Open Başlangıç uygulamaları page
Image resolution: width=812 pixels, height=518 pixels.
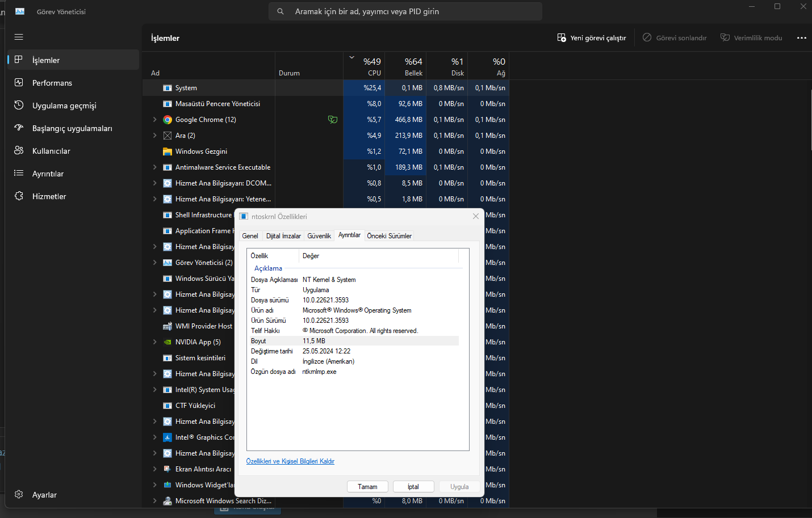pyautogui.click(x=73, y=128)
